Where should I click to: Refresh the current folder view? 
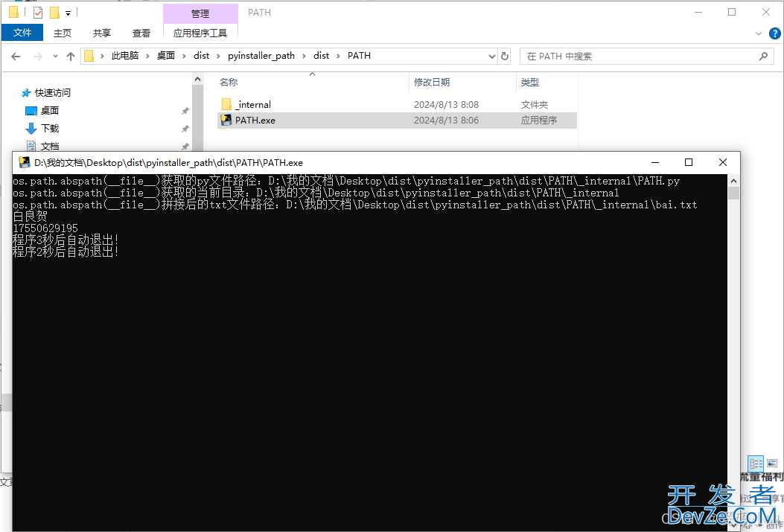(x=505, y=57)
